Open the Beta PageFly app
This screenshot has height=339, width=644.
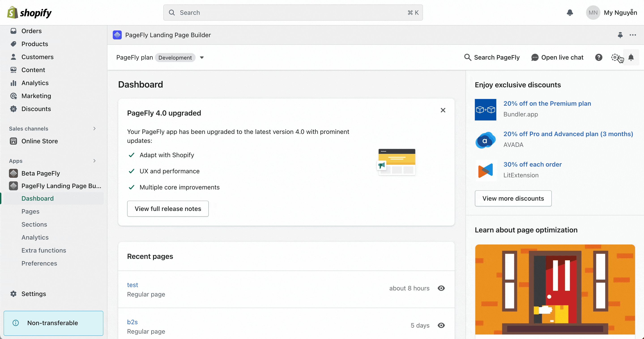click(41, 173)
